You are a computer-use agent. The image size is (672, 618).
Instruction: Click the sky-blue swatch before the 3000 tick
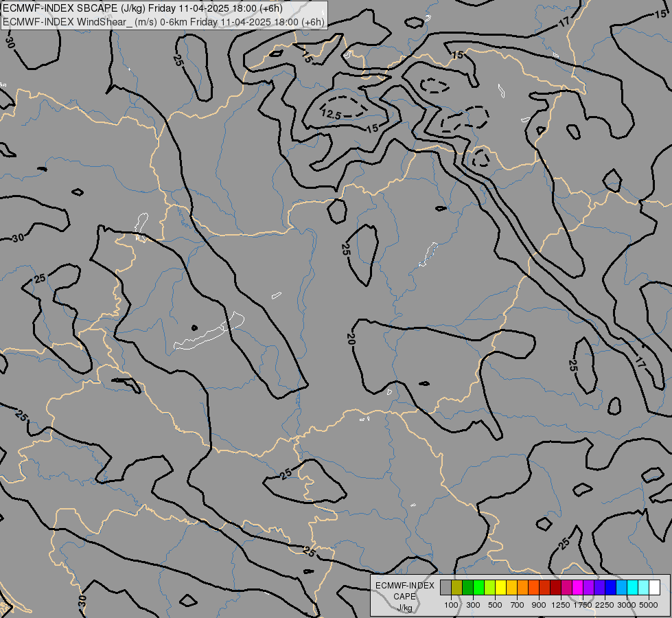tap(622, 587)
